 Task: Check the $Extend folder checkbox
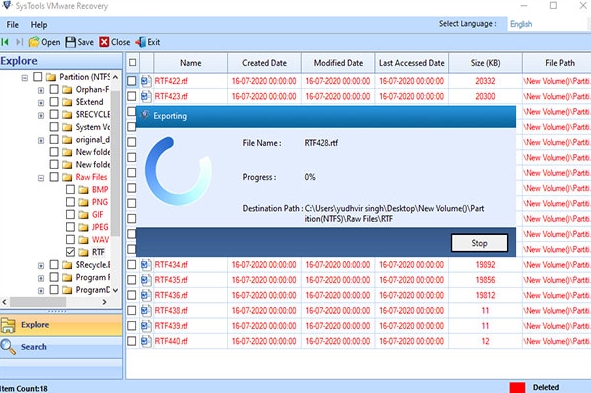54,102
